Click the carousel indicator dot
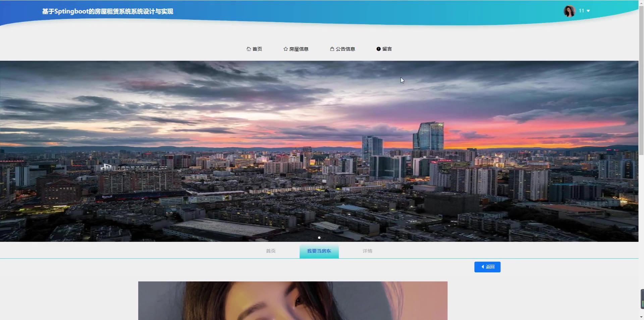This screenshot has height=320, width=644. (319, 237)
